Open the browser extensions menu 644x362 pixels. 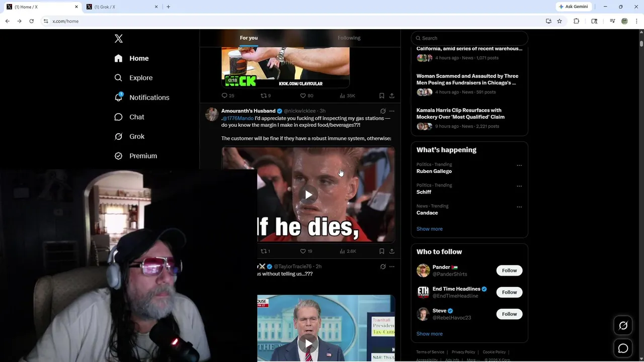[x=577, y=21]
